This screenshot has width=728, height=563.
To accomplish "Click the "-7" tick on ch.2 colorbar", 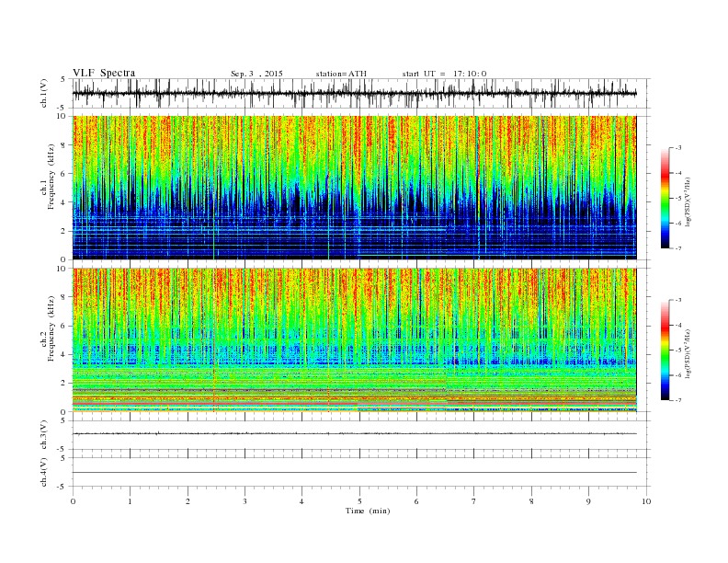I will pyautogui.click(x=678, y=400).
